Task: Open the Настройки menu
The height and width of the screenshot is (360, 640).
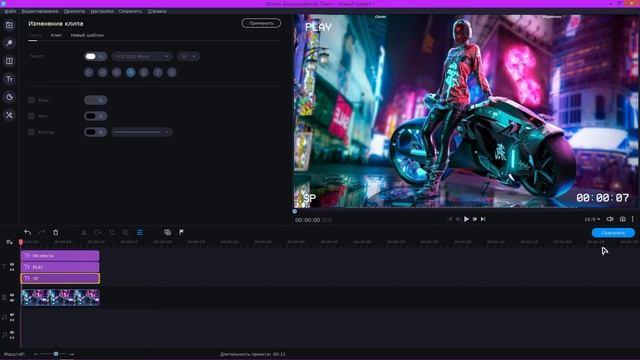Action: tap(102, 11)
